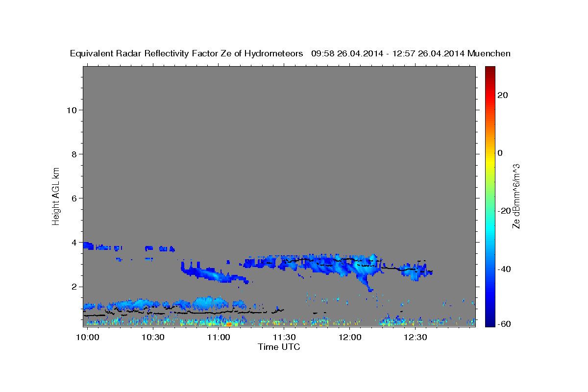This screenshot has height=392, width=588.
Task: Click the colorbar label -40
Action: coord(504,269)
